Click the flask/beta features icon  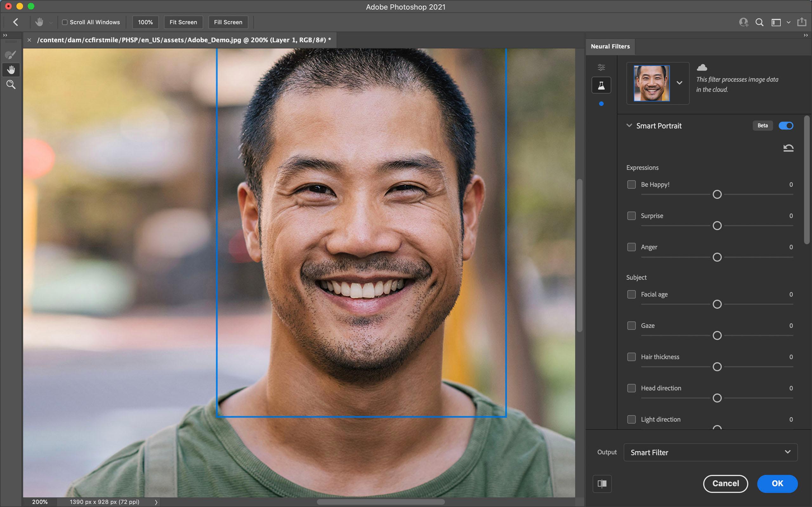(x=601, y=85)
